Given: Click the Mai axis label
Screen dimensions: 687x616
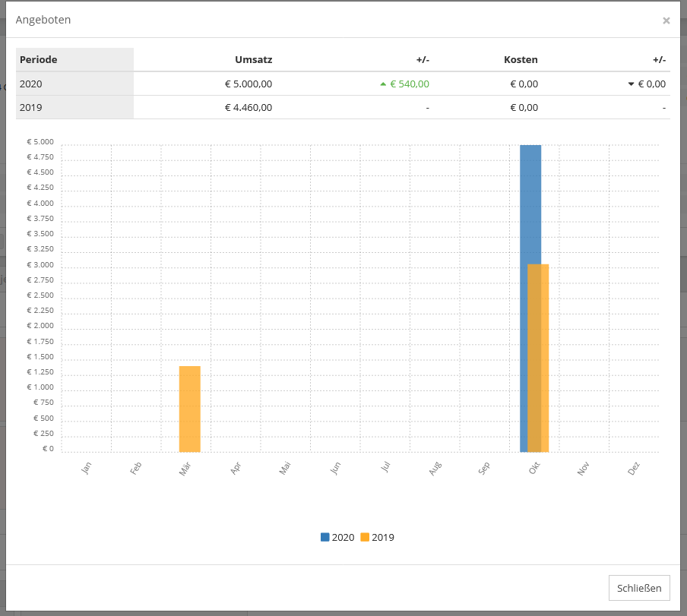Looking at the screenshot, I should pyautogui.click(x=285, y=468).
